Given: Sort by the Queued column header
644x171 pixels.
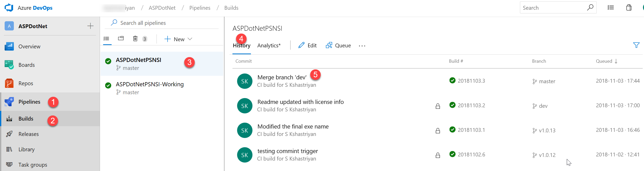Looking at the screenshot, I should tap(607, 61).
